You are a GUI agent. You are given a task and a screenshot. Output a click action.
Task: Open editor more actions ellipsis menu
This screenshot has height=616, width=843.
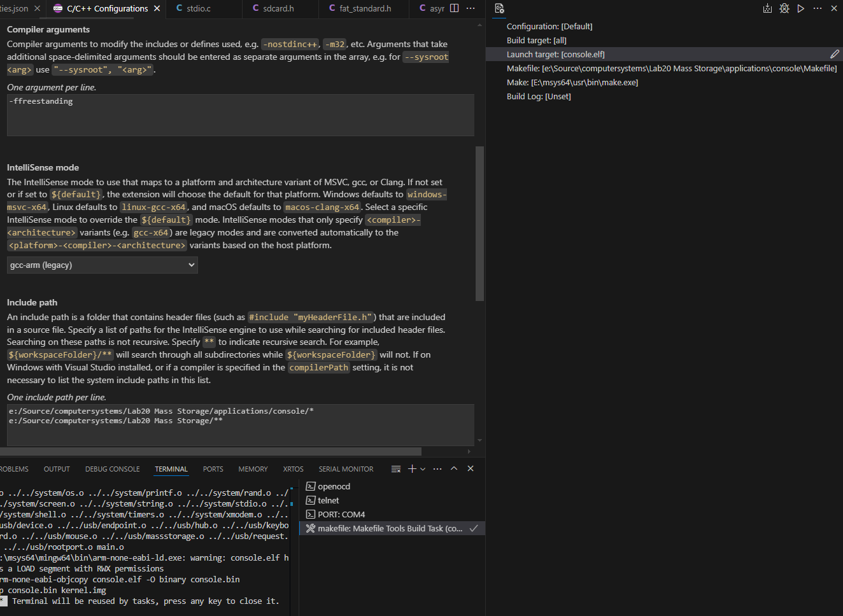tap(471, 8)
